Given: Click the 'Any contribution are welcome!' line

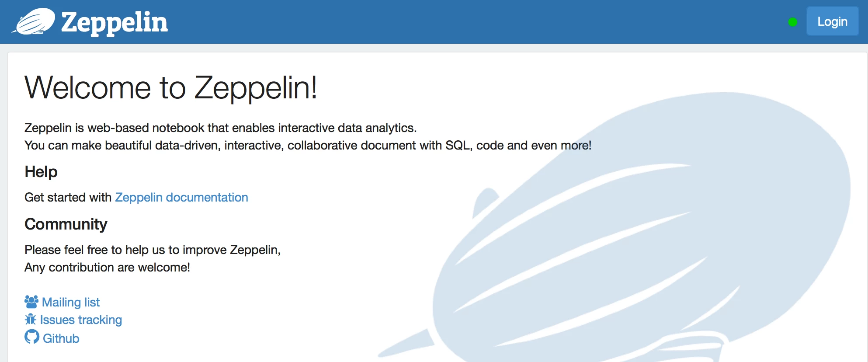Looking at the screenshot, I should (x=108, y=268).
